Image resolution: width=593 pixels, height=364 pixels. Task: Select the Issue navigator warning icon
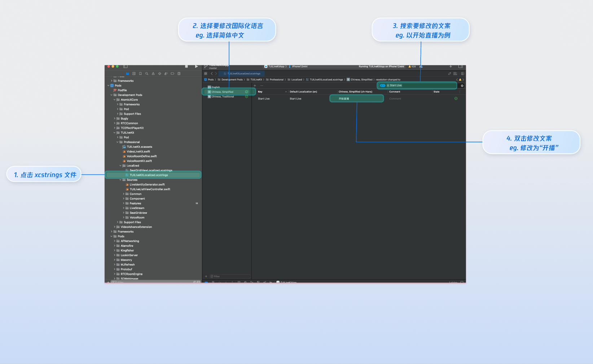coord(153,74)
